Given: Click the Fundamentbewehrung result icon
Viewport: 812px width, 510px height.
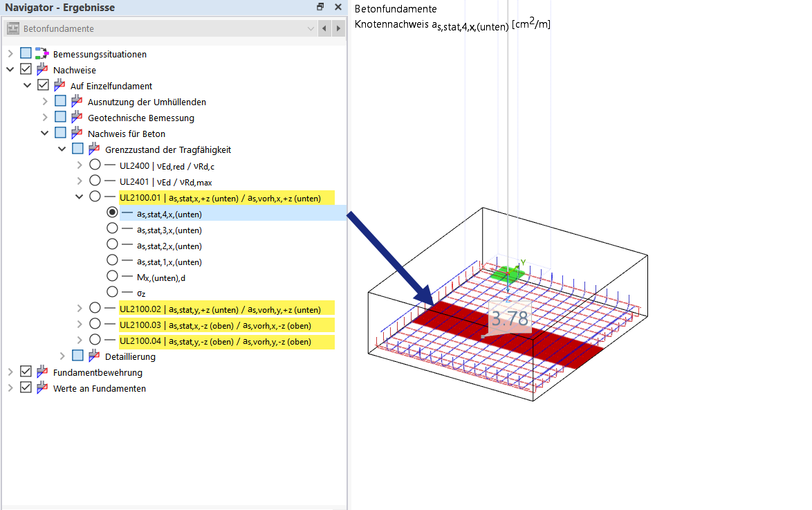Looking at the screenshot, I should [42, 372].
